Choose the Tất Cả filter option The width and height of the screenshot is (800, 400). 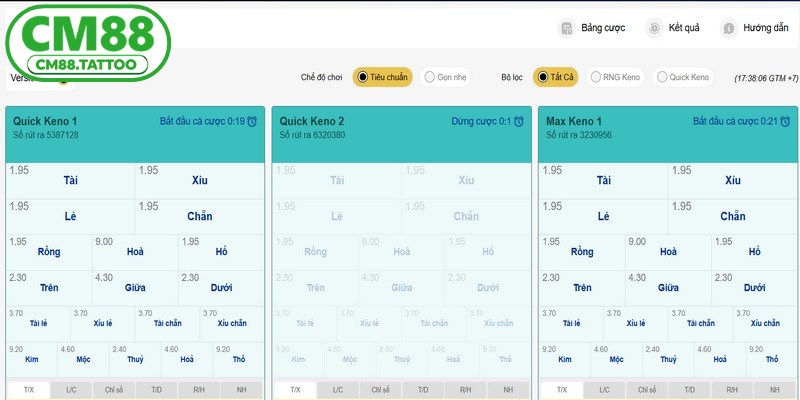click(x=555, y=77)
